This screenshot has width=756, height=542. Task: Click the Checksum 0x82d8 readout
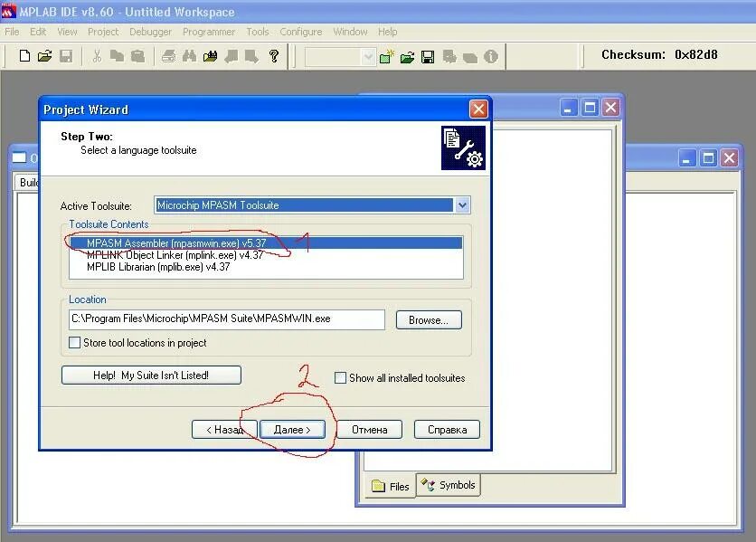pyautogui.click(x=659, y=54)
